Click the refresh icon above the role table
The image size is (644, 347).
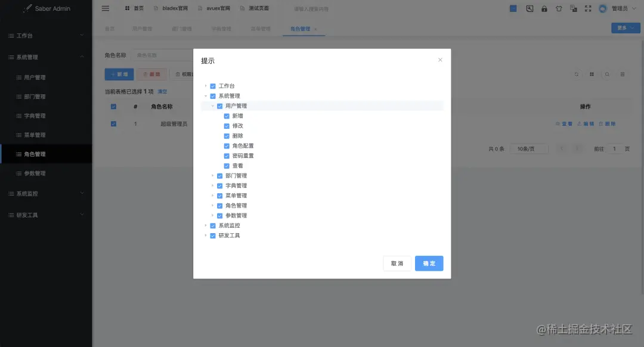(576, 74)
